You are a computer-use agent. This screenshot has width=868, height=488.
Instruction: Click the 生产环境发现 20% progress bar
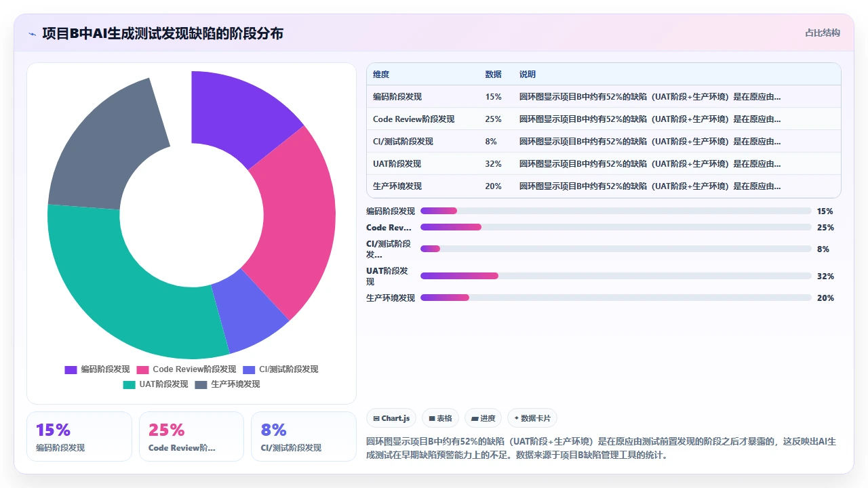coord(616,298)
